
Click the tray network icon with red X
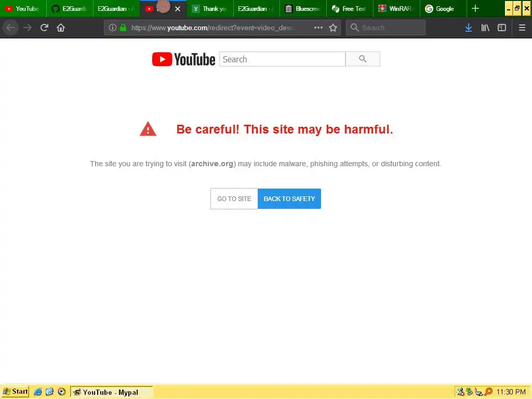pos(460,392)
